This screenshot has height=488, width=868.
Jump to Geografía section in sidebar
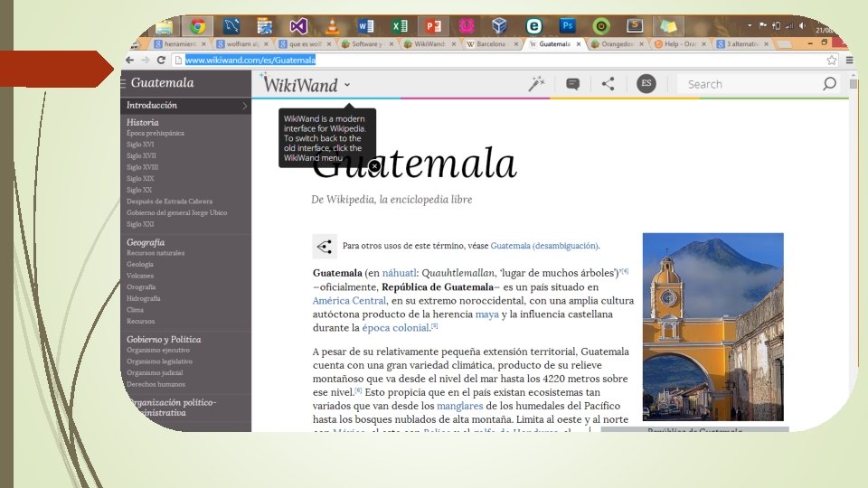145,242
